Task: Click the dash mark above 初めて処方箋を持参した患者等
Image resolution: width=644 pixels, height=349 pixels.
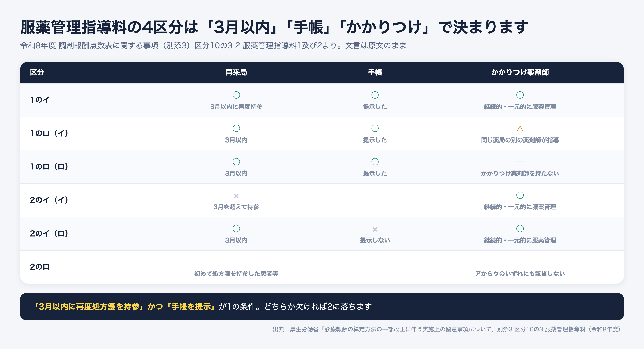Action: click(x=236, y=262)
